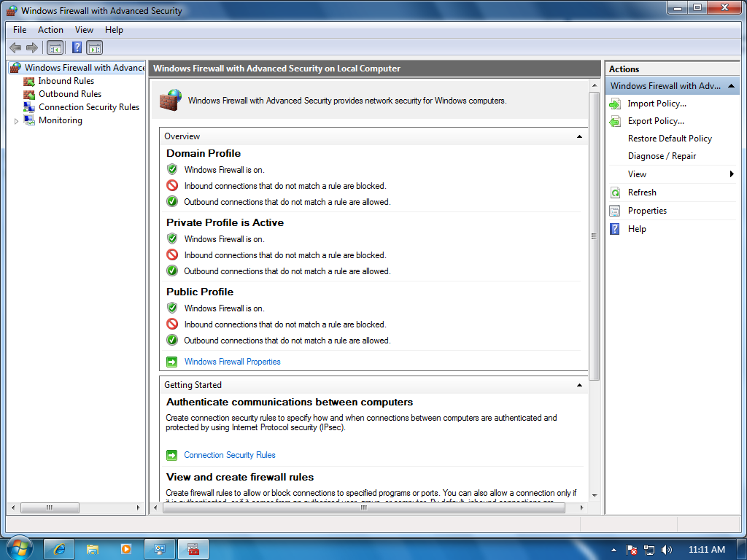Image resolution: width=747 pixels, height=560 pixels.
Task: Open the Connection Security Rules link
Action: (230, 455)
